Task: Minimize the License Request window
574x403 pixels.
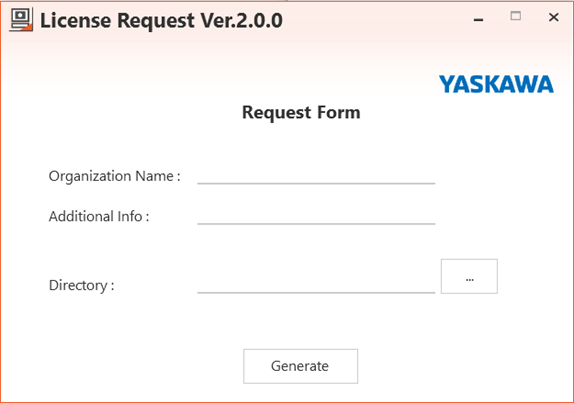Action: (478, 20)
